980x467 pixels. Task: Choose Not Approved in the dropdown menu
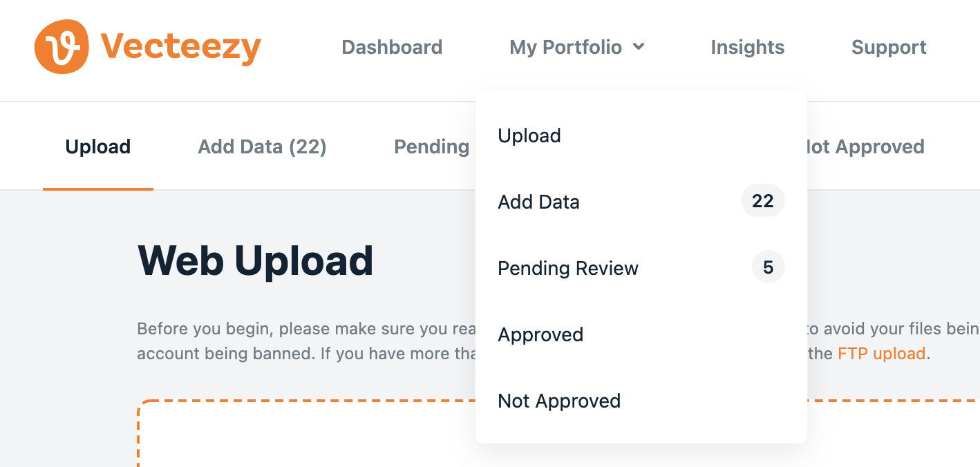click(641, 401)
